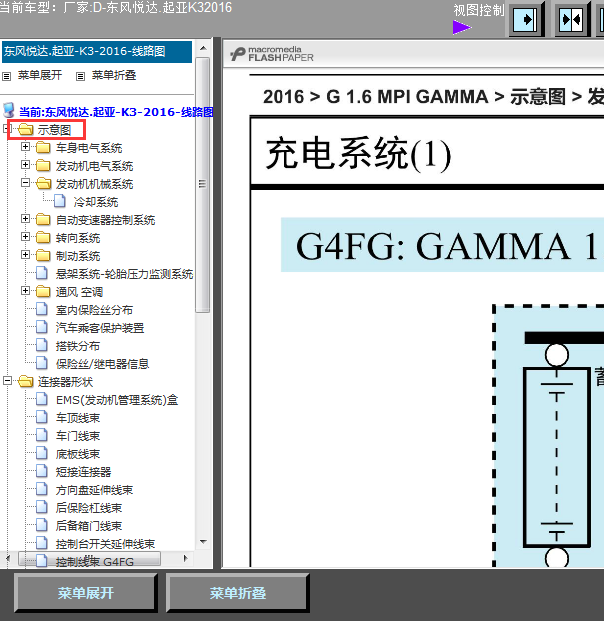Expand the 发动机电气系统 tree node

(x=25, y=165)
